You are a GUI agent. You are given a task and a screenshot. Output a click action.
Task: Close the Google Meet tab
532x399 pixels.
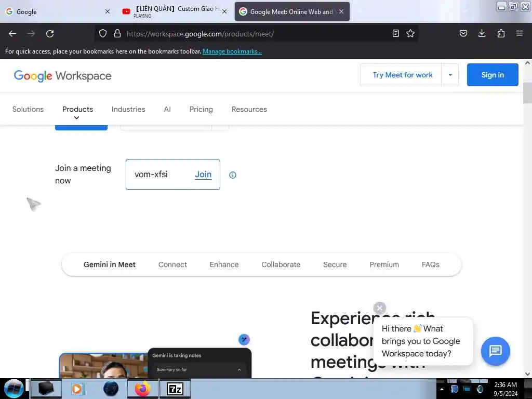point(341,11)
